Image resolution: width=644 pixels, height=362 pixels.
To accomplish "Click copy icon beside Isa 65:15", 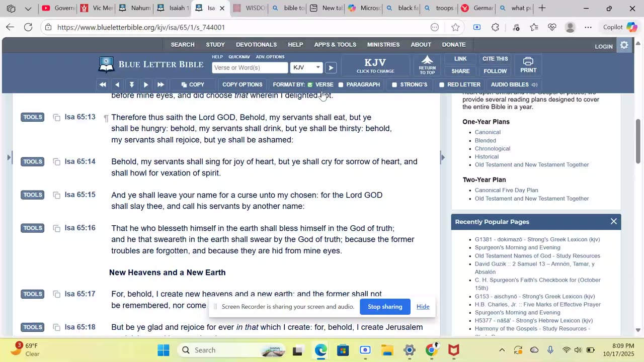I will (x=57, y=195).
